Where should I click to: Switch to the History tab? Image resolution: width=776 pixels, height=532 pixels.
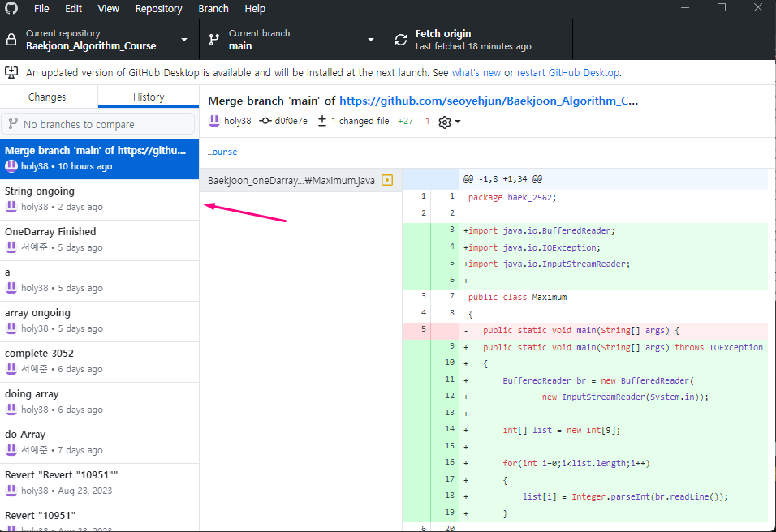pyautogui.click(x=149, y=97)
